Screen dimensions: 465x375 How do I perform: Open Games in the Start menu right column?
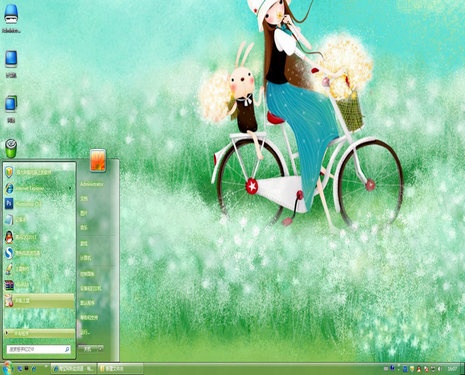pos(84,244)
